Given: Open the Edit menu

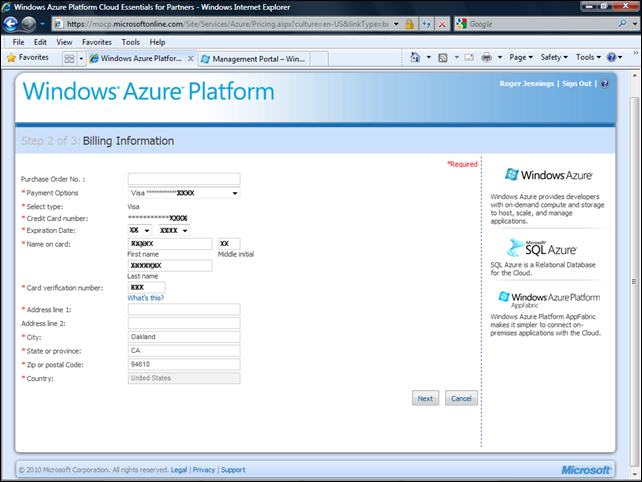Looking at the screenshot, I should [40, 42].
